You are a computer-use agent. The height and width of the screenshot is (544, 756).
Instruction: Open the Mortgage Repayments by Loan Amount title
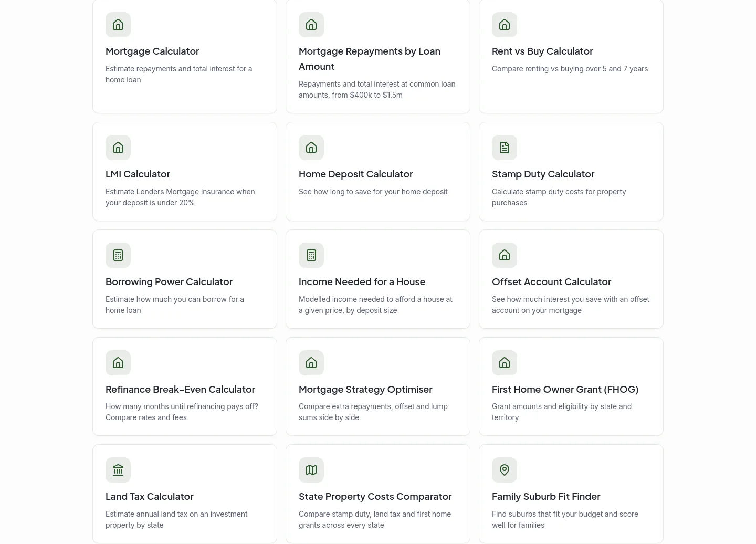pos(370,59)
